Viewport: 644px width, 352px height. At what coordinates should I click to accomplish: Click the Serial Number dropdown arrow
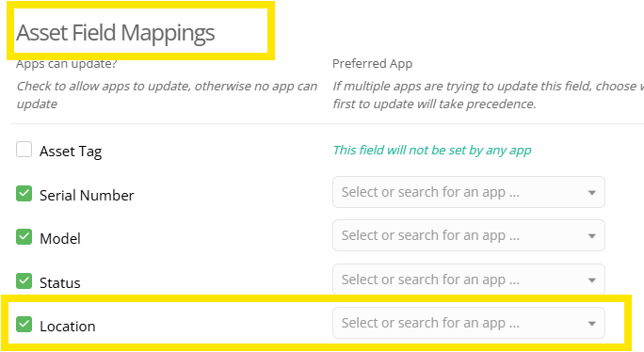coord(591,193)
